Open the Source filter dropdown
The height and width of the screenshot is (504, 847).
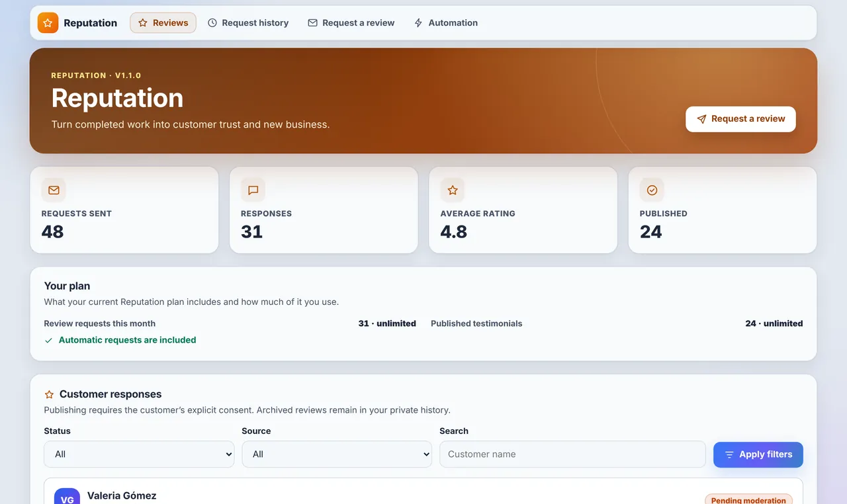[337, 454]
